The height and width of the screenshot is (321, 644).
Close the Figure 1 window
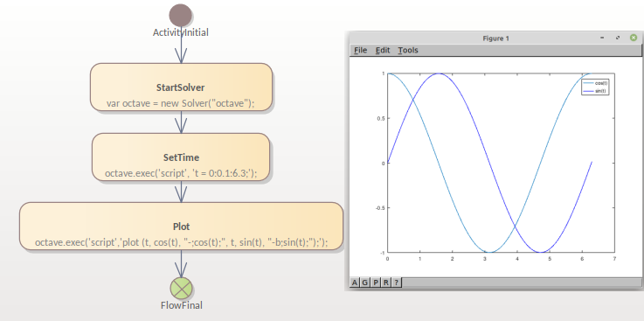[x=634, y=38]
